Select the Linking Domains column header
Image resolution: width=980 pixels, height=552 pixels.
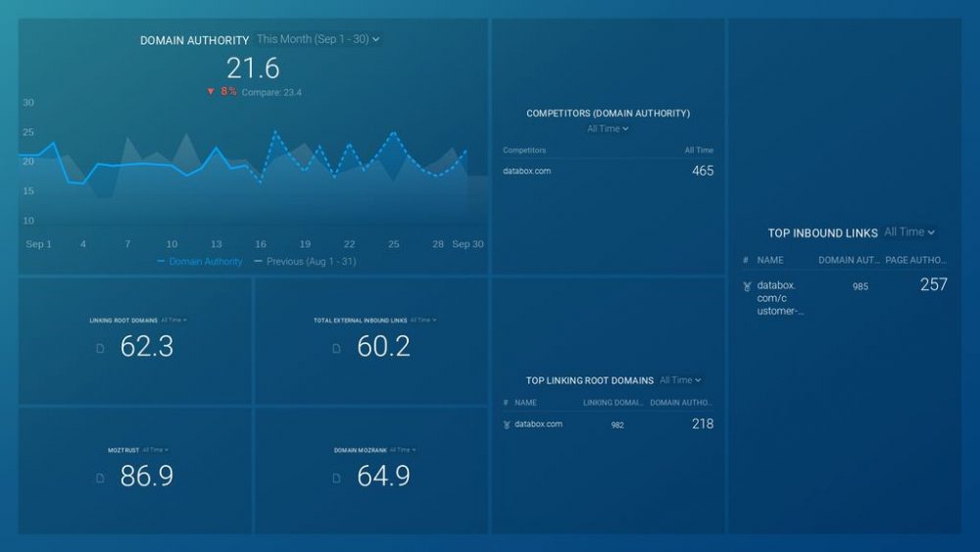[x=612, y=403]
